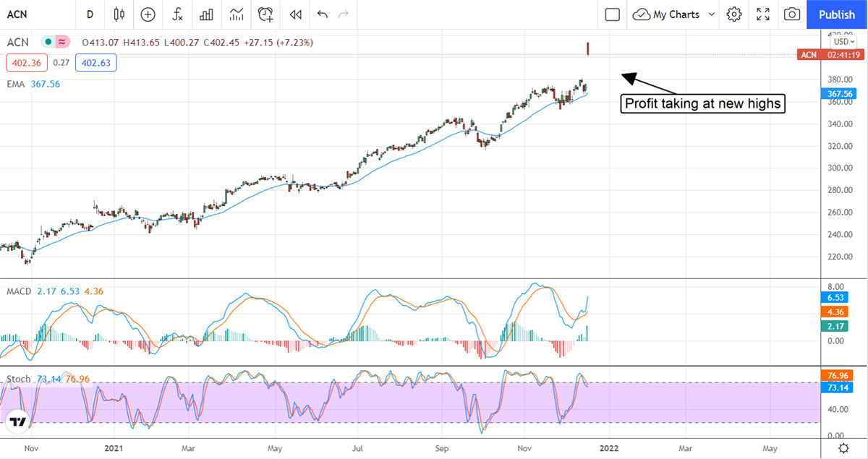
Task: Create an alert with the alarm clock icon
Action: pyautogui.click(x=265, y=14)
